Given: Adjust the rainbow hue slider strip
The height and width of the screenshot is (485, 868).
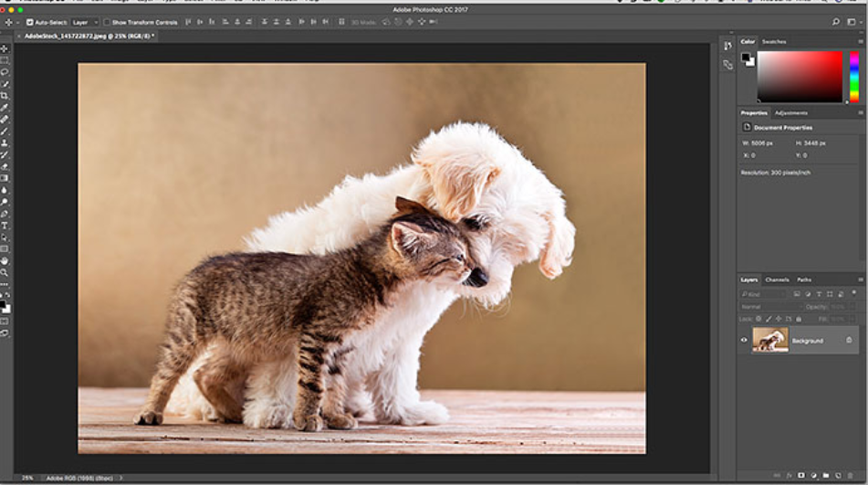Looking at the screenshot, I should [x=854, y=77].
